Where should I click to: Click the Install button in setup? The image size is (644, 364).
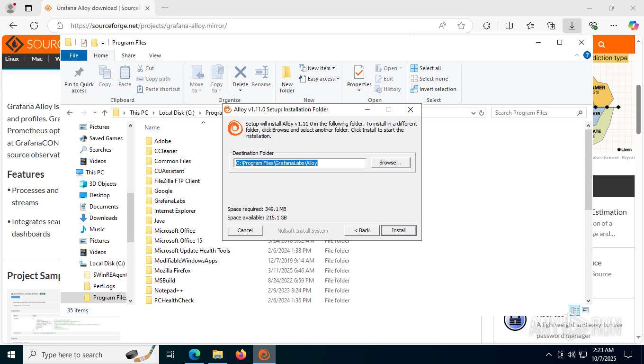point(399,230)
